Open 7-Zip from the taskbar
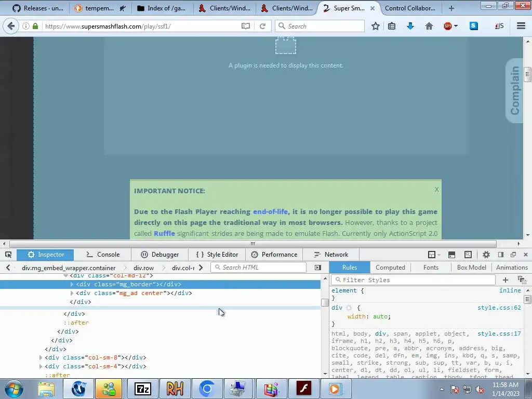 (142, 389)
